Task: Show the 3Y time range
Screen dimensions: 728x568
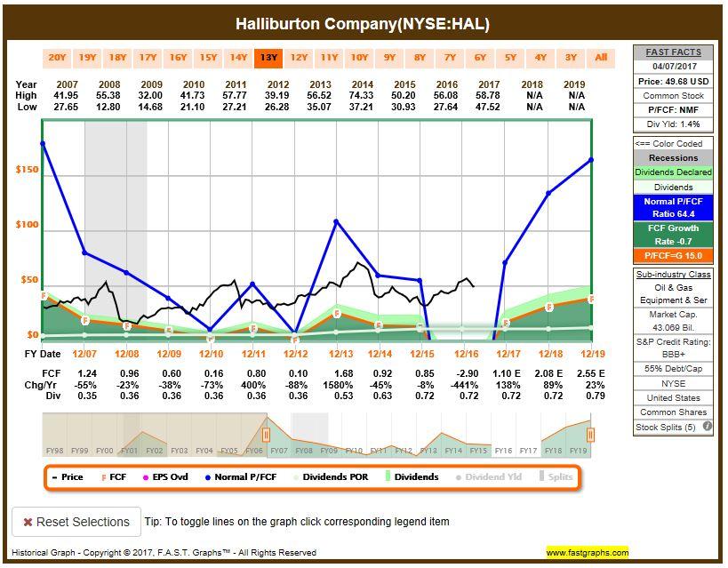Action: point(571,58)
